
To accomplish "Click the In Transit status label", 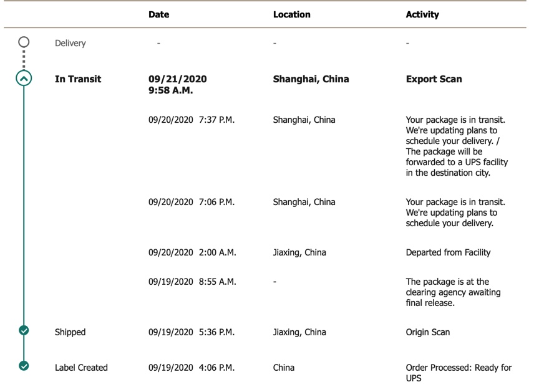I will click(78, 79).
